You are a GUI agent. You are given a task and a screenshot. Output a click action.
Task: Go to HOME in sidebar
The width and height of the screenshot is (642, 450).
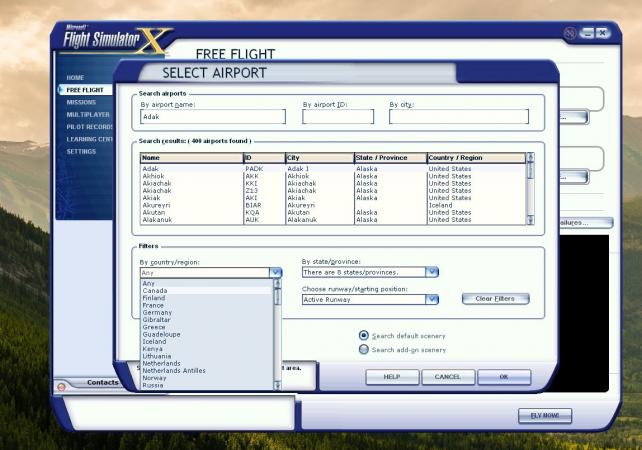75,77
